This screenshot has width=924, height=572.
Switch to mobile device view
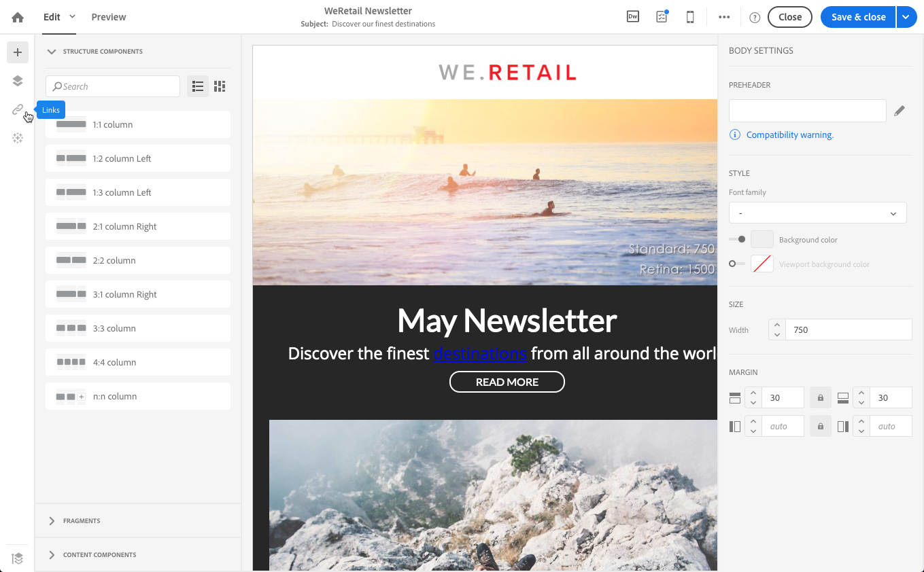click(690, 17)
